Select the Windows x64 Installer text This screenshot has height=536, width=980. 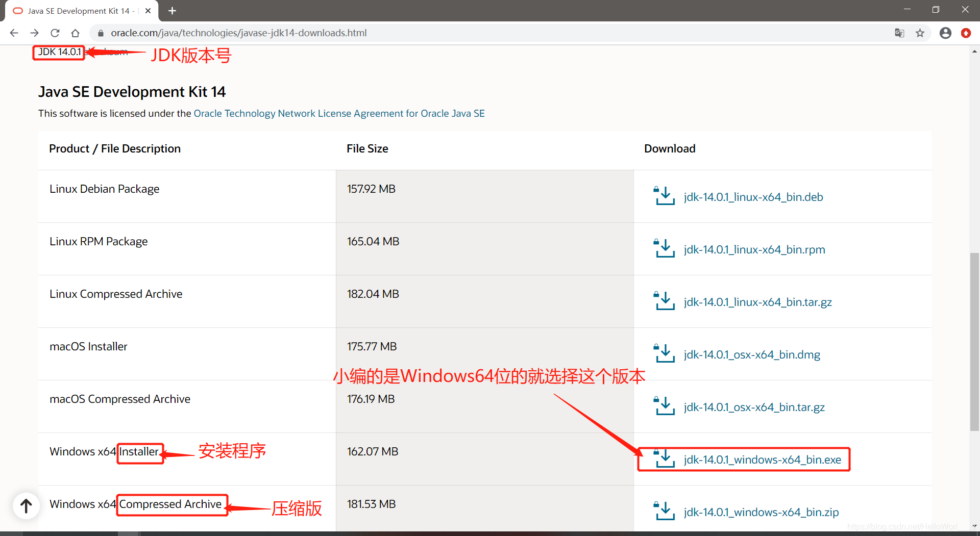[104, 451]
